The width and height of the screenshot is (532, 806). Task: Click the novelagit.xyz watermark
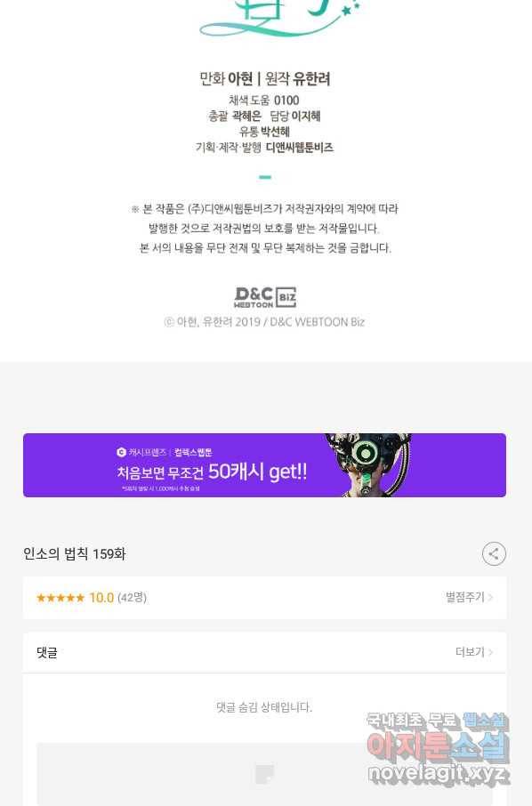(x=439, y=773)
